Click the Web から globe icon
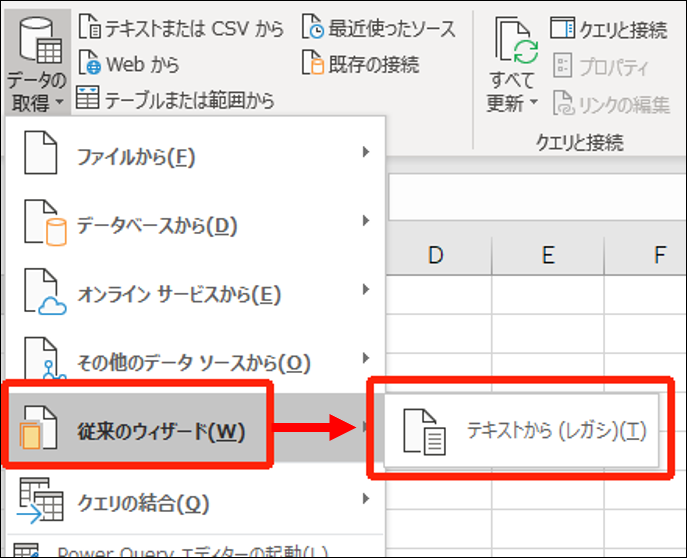This screenshot has height=558, width=687. tap(90, 62)
